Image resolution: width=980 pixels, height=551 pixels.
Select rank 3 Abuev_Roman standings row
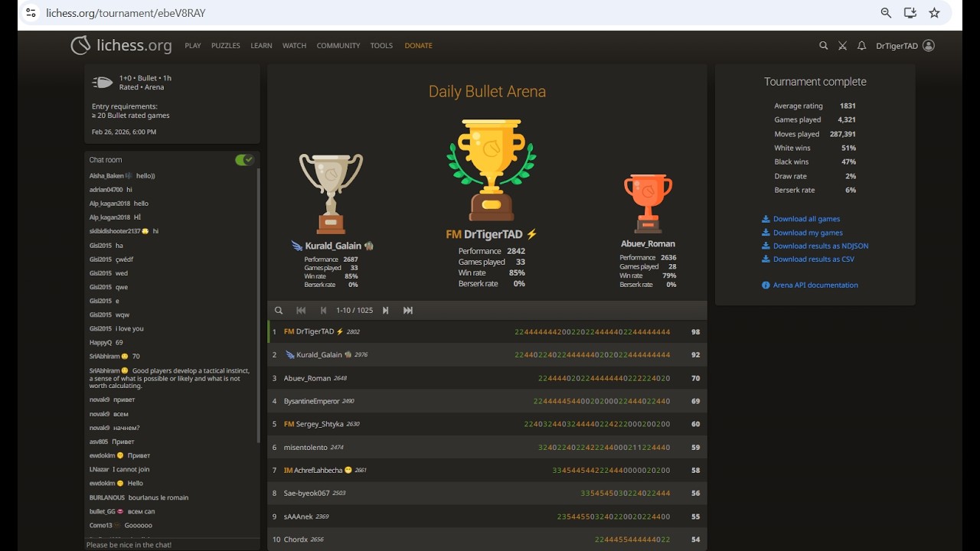487,378
